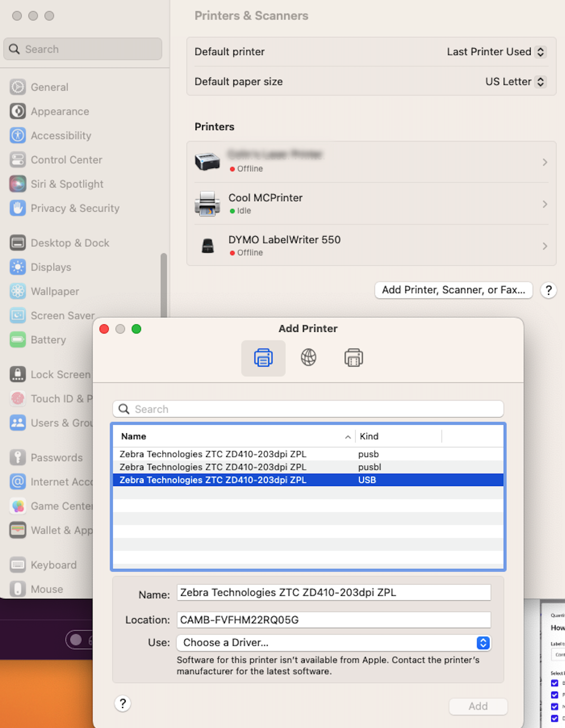The image size is (565, 728).
Task: Open Game Center settings
Action: 51,506
